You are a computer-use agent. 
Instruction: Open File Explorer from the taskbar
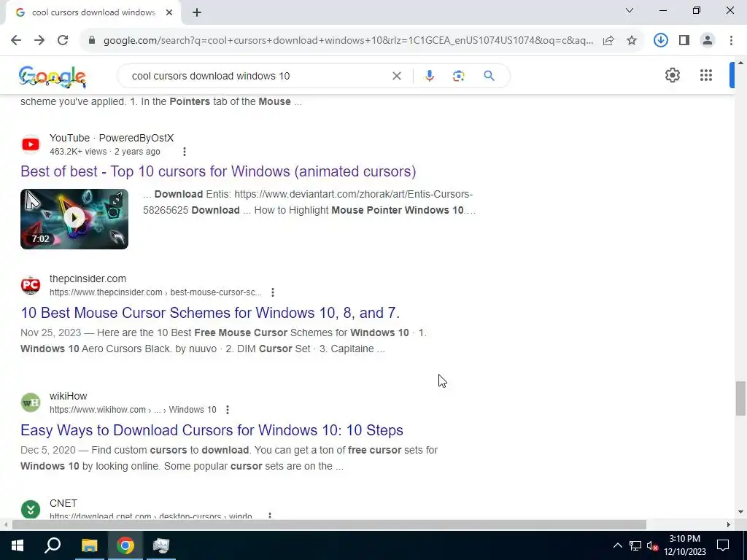click(89, 545)
